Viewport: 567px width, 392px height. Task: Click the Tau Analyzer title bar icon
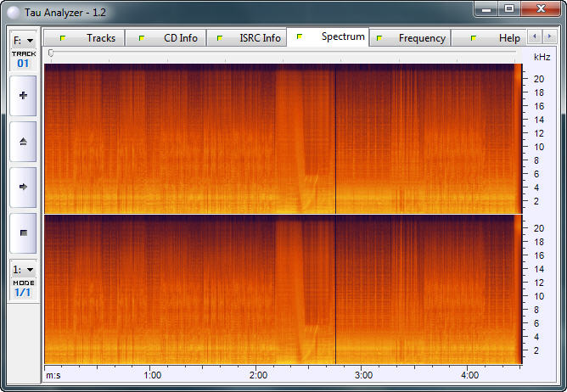point(13,10)
